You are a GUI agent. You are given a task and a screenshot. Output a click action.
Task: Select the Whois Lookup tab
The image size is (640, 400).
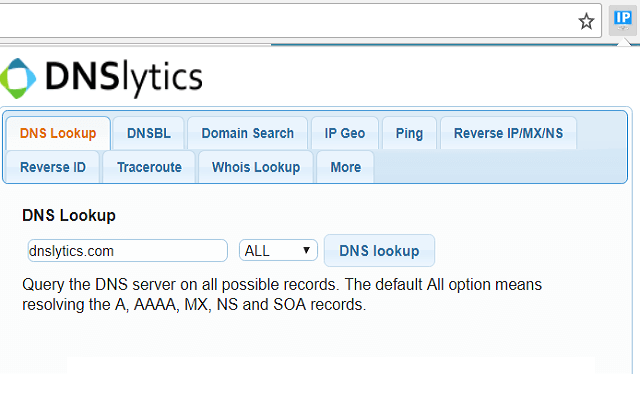(256, 167)
